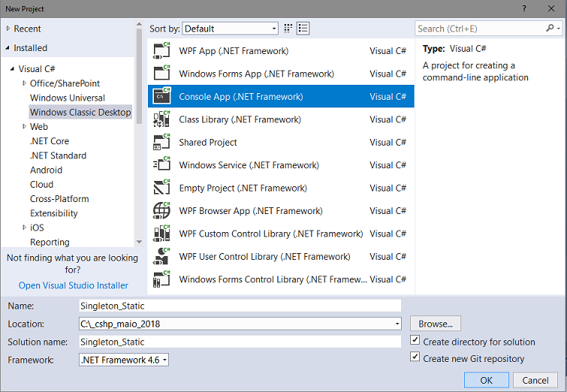Select WPF User Control Library text
567x392 pixels.
click(x=264, y=256)
